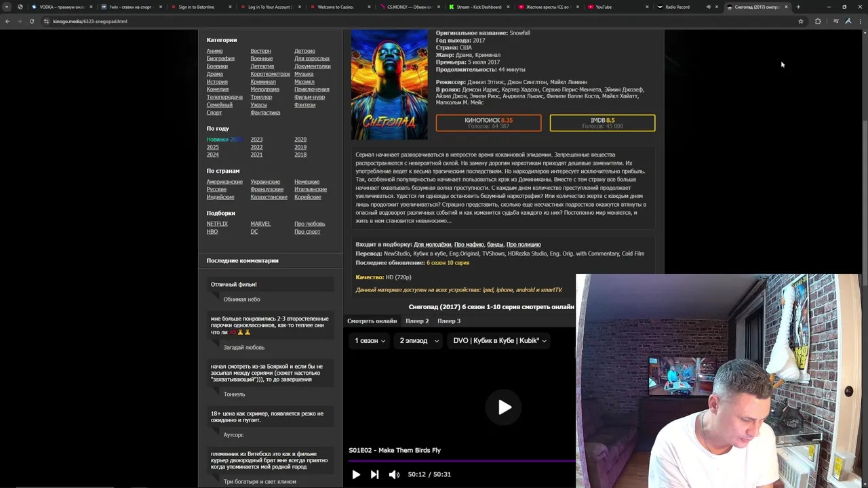Click the IMDB 8.5 rating box
This screenshot has width=868, height=488.
pos(602,123)
